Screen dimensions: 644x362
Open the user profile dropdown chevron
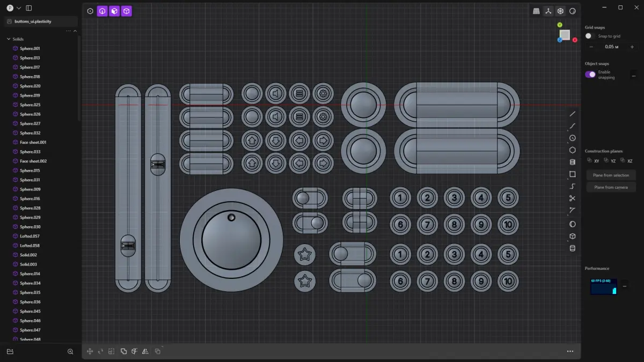pyautogui.click(x=19, y=8)
